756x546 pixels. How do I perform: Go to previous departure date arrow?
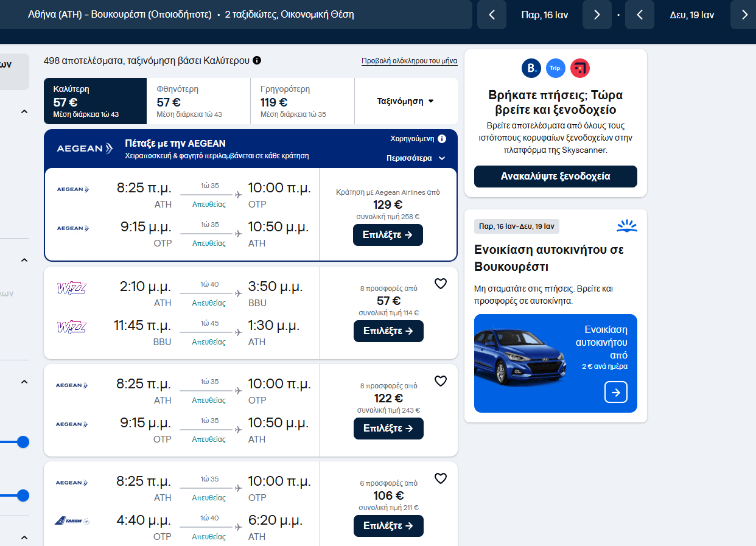click(492, 15)
